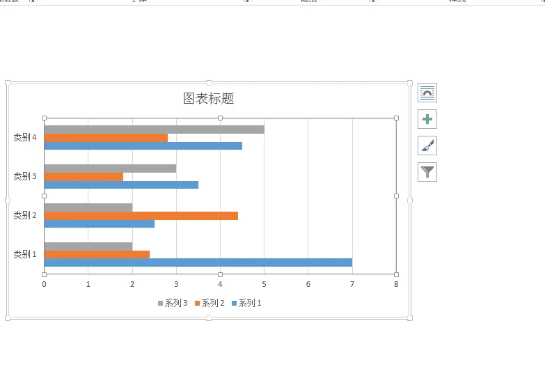545x392 pixels.
Task: Select category axis label 类别 2
Action: [24, 215]
